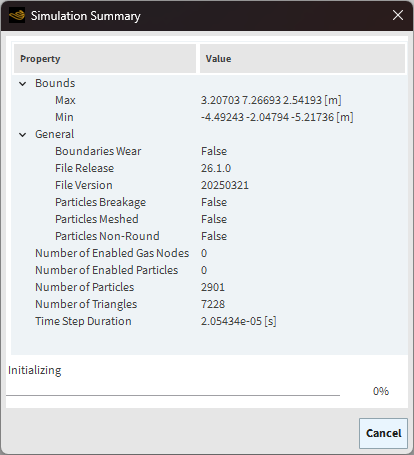
Task: Collapse the General tree node
Action: (x=23, y=135)
